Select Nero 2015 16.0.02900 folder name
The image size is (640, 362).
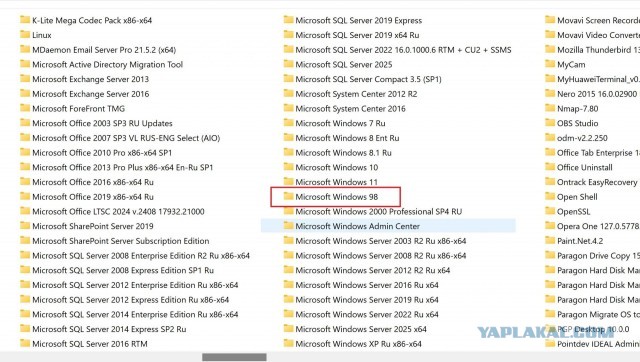[597, 94]
